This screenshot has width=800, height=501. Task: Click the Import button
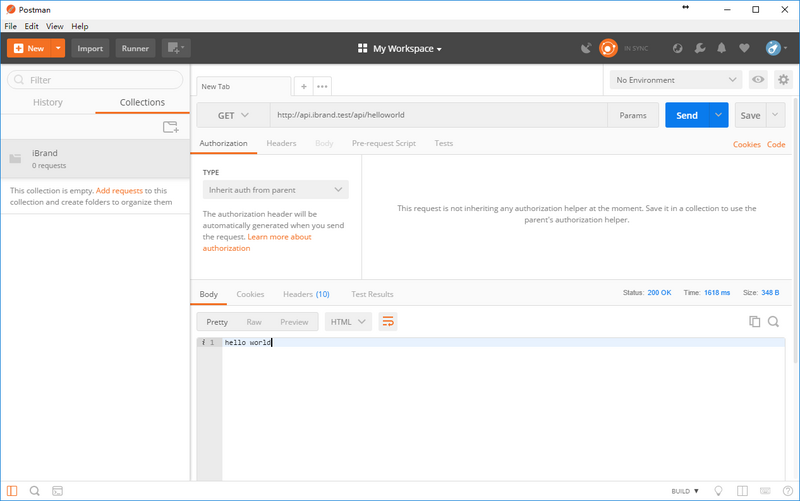(90, 48)
